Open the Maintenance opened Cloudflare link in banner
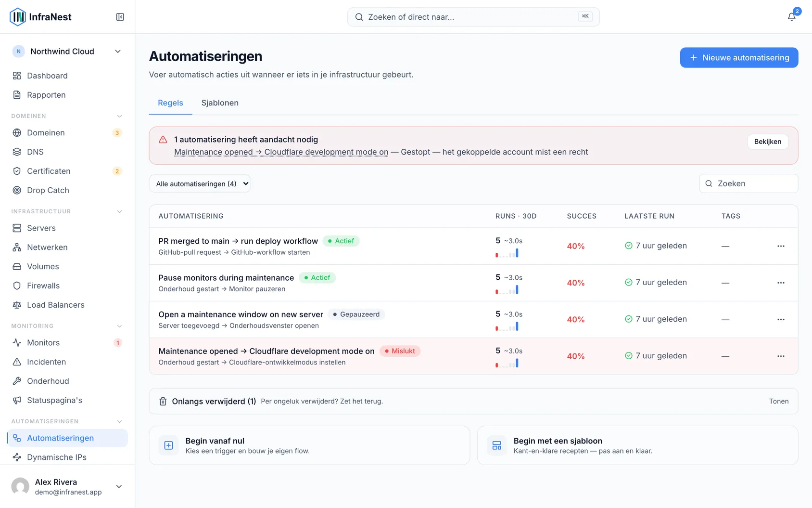This screenshot has height=508, width=812. (x=281, y=152)
